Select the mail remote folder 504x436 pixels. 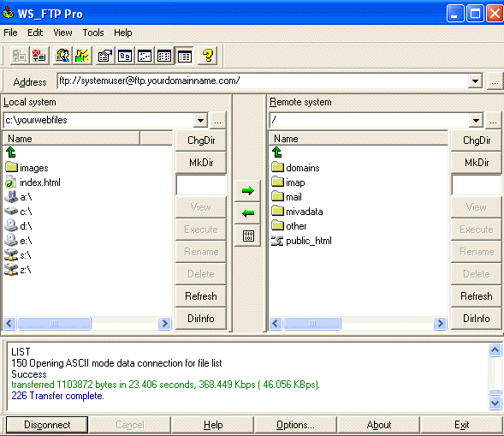(x=287, y=197)
